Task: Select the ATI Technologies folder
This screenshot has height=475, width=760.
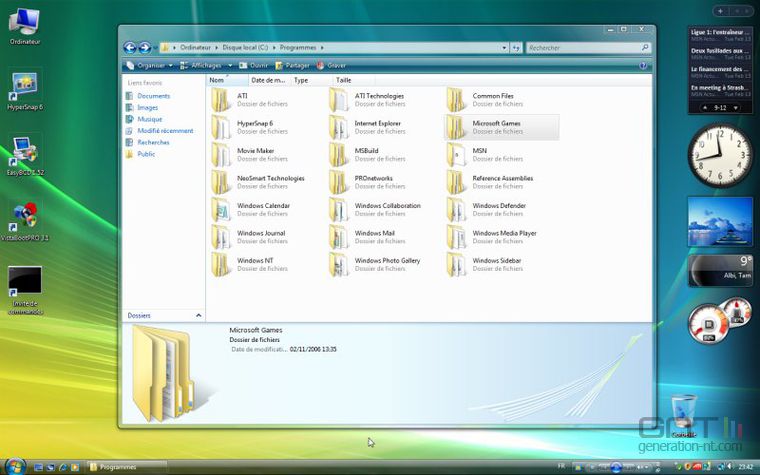Action: pyautogui.click(x=366, y=100)
